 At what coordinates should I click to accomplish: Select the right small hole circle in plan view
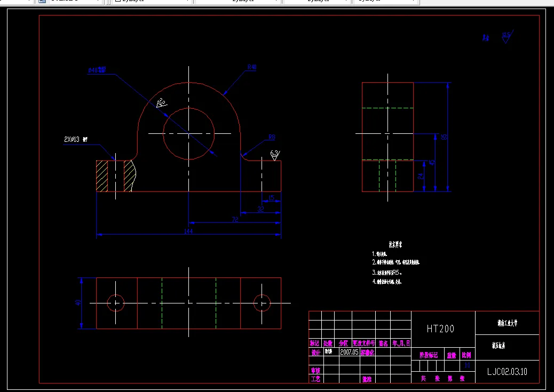click(x=262, y=302)
